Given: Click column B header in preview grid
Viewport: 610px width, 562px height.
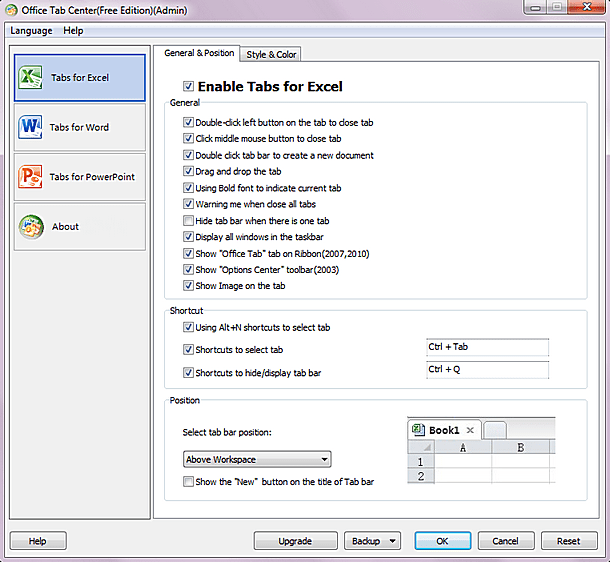Looking at the screenshot, I should 521,448.
